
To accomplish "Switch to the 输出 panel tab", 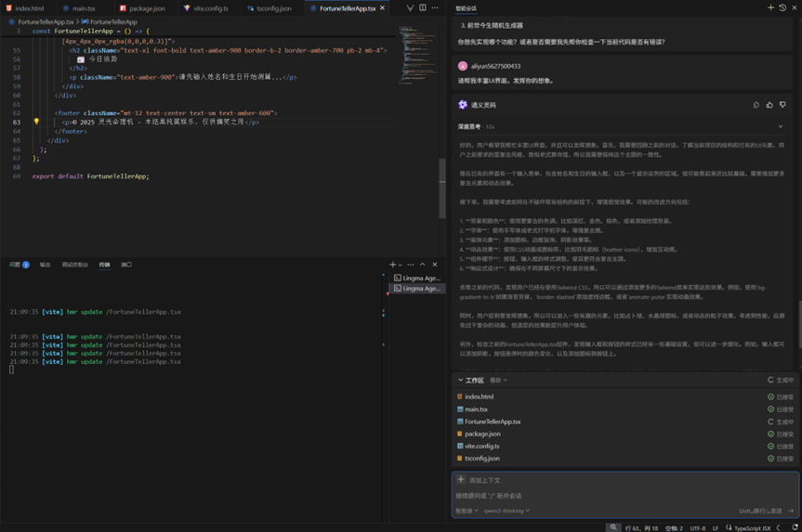I will click(45, 265).
